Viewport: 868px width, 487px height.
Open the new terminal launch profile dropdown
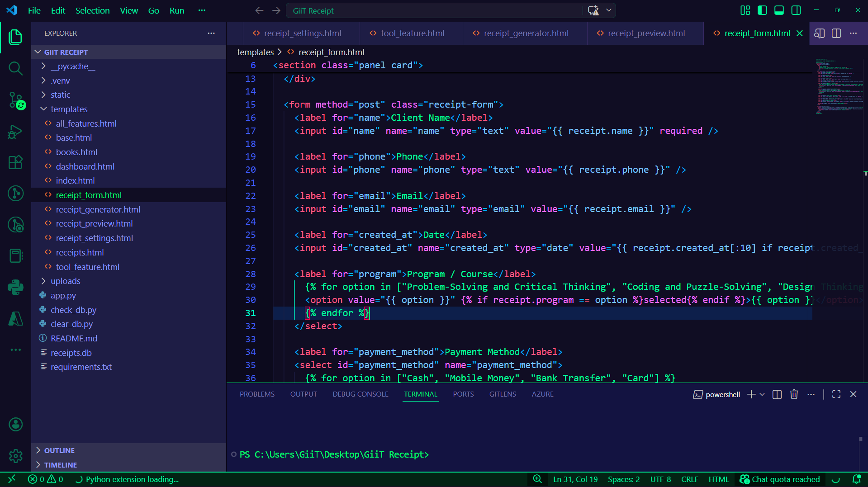point(762,394)
